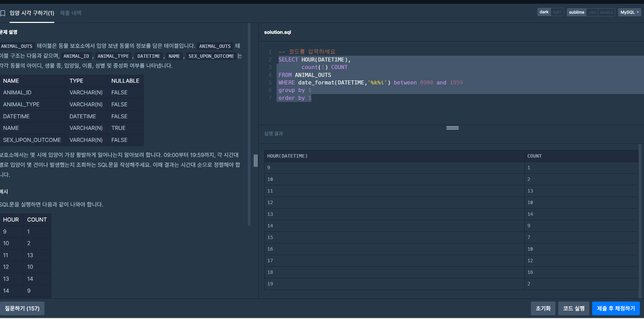The image size is (644, 319).
Task: Click the 초기화 reset button
Action: (543, 308)
